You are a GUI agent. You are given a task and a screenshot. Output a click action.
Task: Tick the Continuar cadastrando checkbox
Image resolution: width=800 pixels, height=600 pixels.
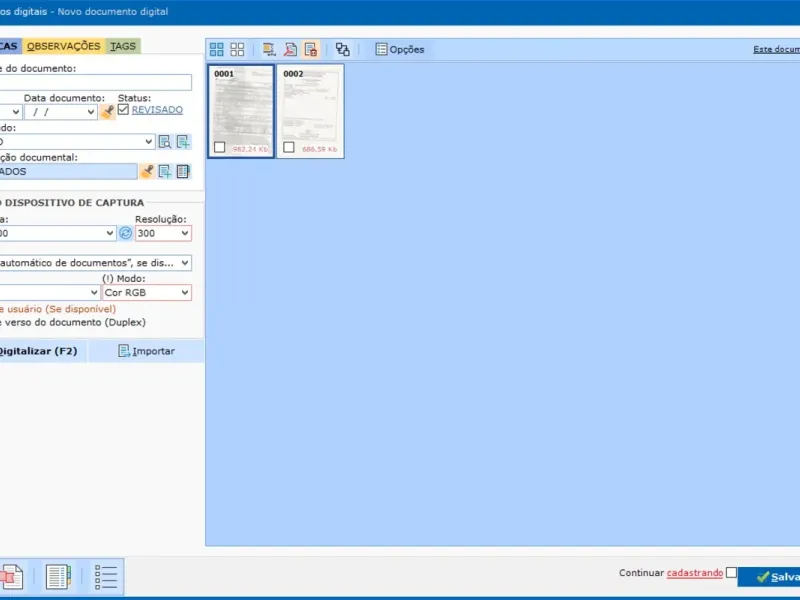coord(731,572)
